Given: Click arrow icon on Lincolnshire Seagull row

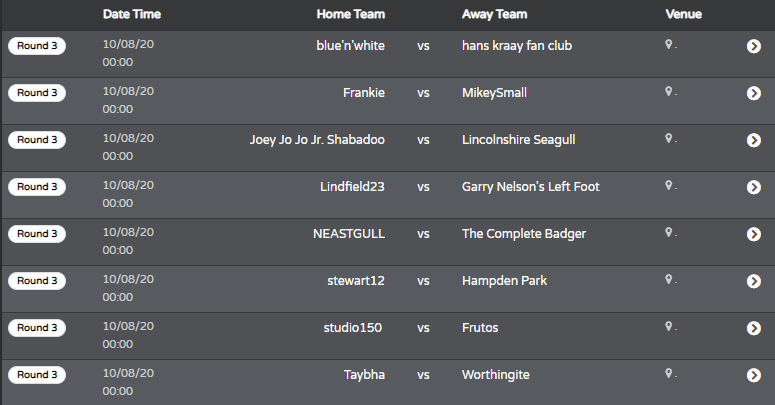Looking at the screenshot, I should click(754, 140).
